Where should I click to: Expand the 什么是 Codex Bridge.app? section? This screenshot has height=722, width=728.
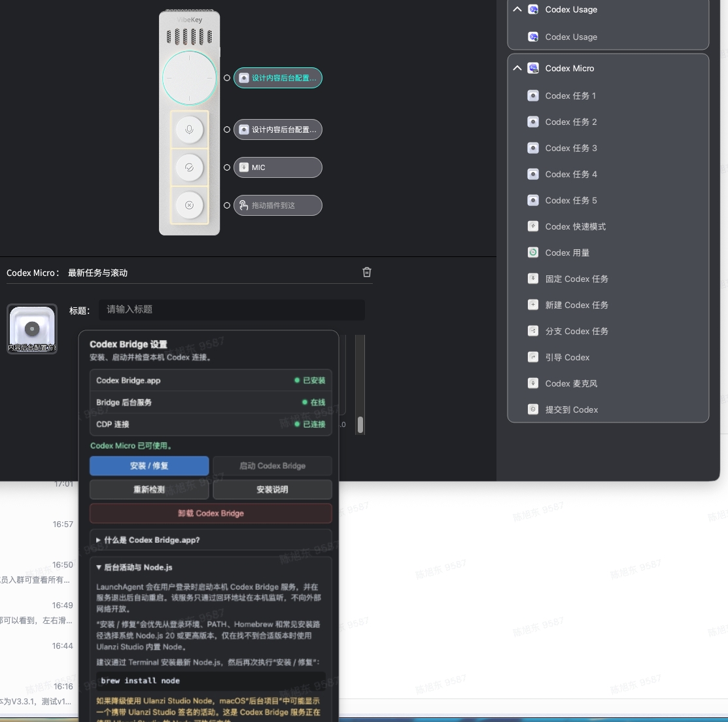point(211,540)
